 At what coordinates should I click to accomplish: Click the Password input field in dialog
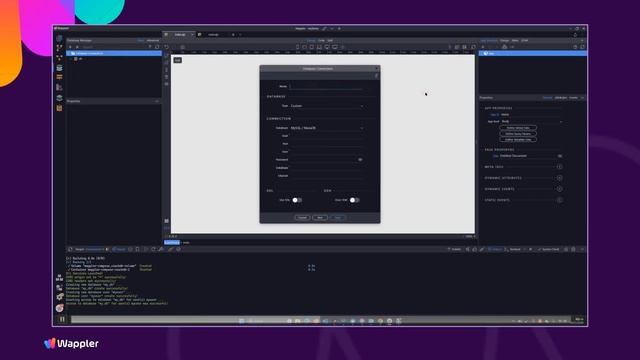323,160
